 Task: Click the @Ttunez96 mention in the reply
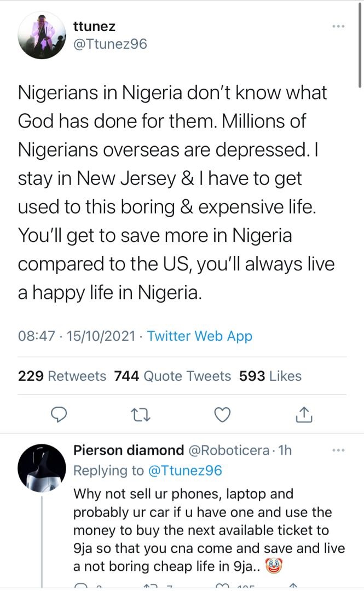[186, 470]
